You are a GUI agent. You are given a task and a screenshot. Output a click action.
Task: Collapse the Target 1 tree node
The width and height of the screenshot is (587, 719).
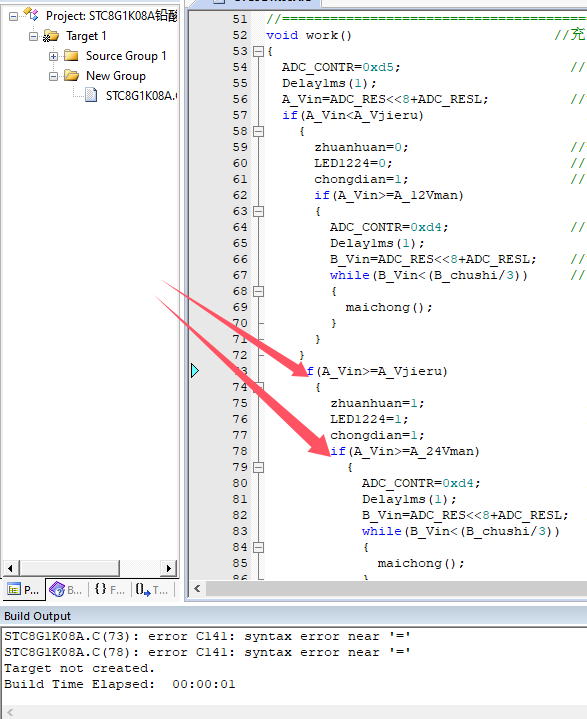point(33,36)
